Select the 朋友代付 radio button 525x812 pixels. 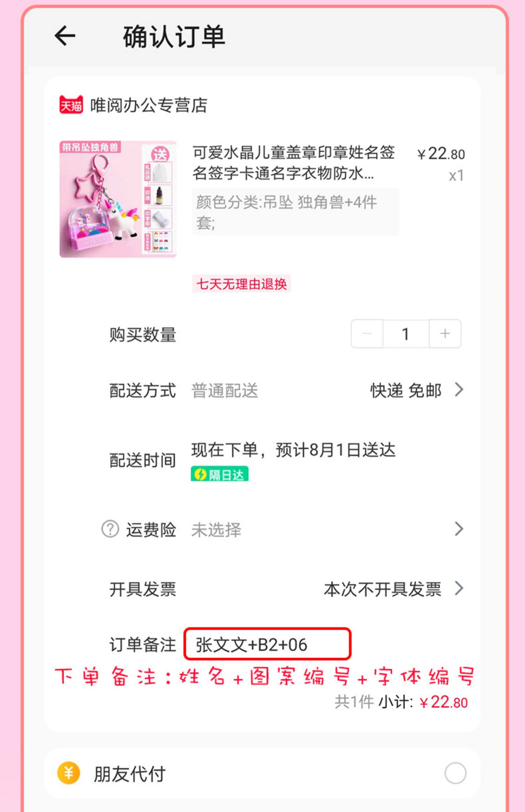point(455,773)
